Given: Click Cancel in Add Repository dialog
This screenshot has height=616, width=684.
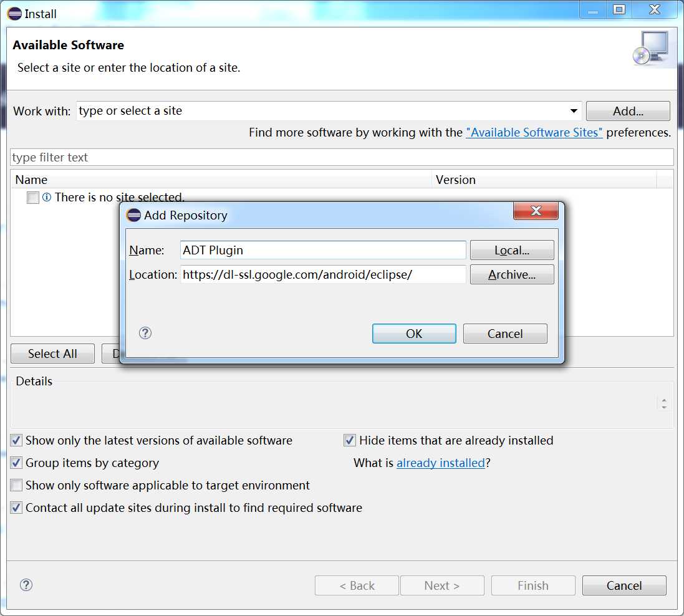Looking at the screenshot, I should 505,334.
